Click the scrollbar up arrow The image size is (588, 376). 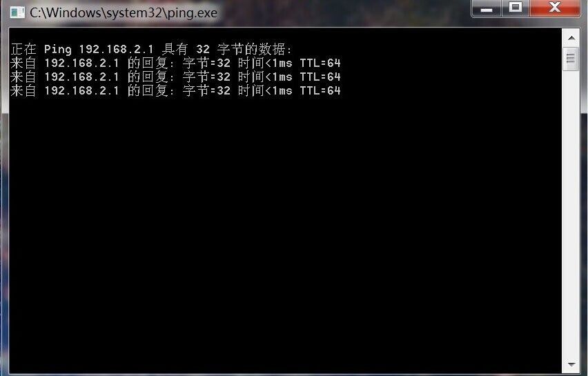571,38
